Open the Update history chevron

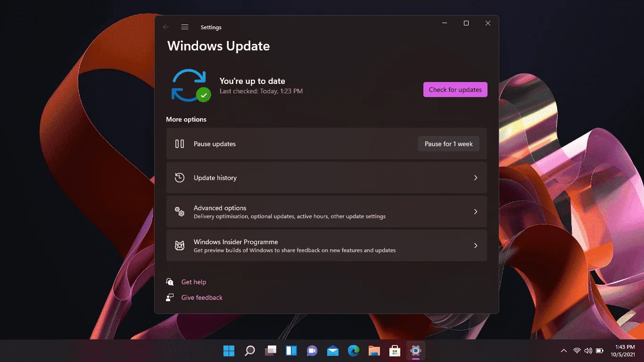pyautogui.click(x=476, y=178)
